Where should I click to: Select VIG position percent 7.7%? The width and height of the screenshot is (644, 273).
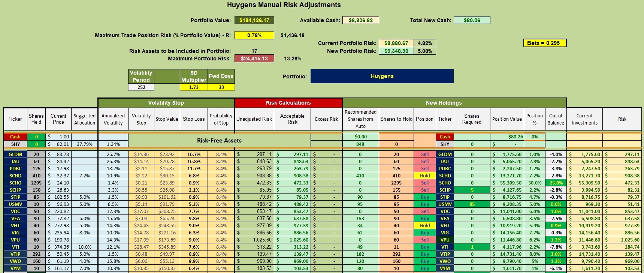point(535,232)
